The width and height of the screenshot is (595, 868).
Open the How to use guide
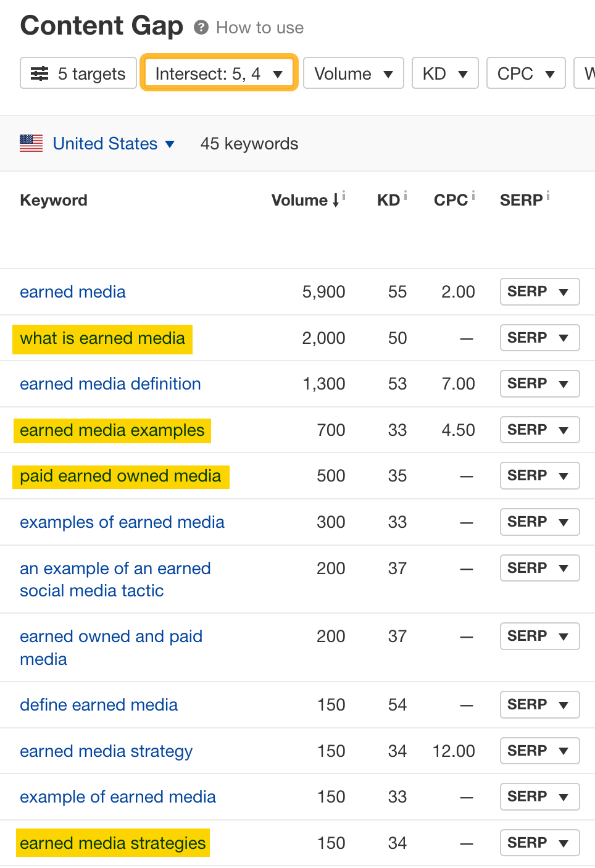pos(259,27)
